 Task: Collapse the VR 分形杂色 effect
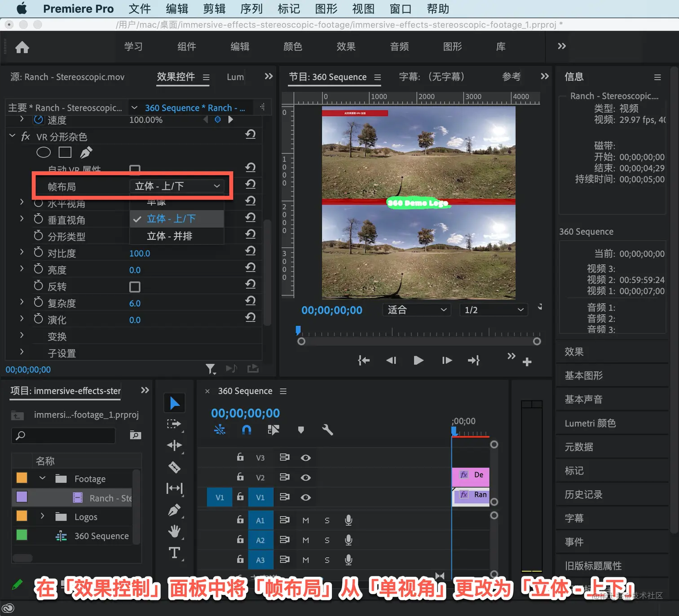(13, 135)
